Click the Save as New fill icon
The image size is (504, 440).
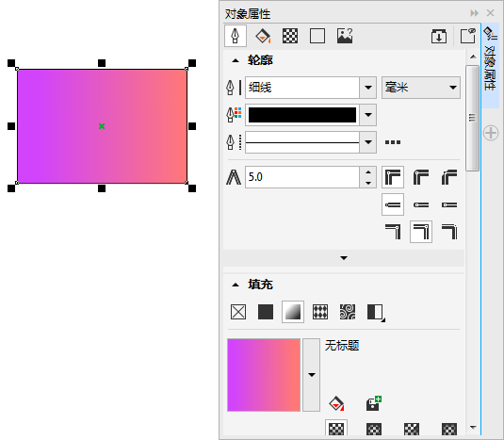point(374,403)
